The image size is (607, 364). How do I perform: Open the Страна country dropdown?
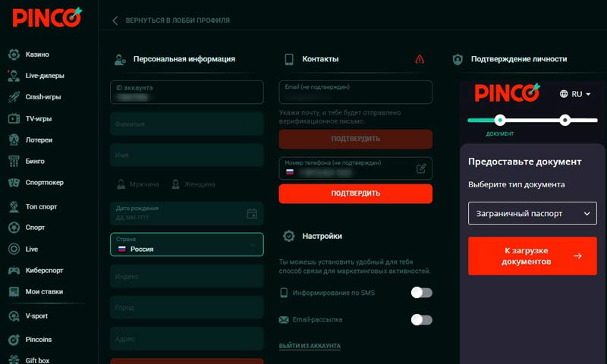(x=187, y=244)
